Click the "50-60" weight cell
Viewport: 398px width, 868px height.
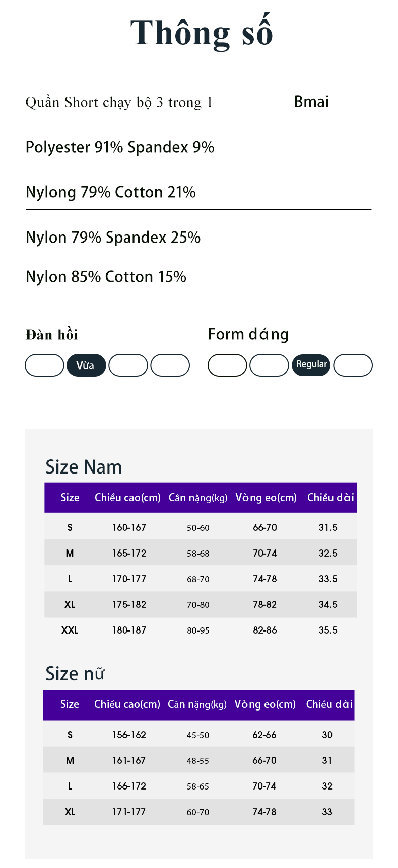click(x=198, y=528)
